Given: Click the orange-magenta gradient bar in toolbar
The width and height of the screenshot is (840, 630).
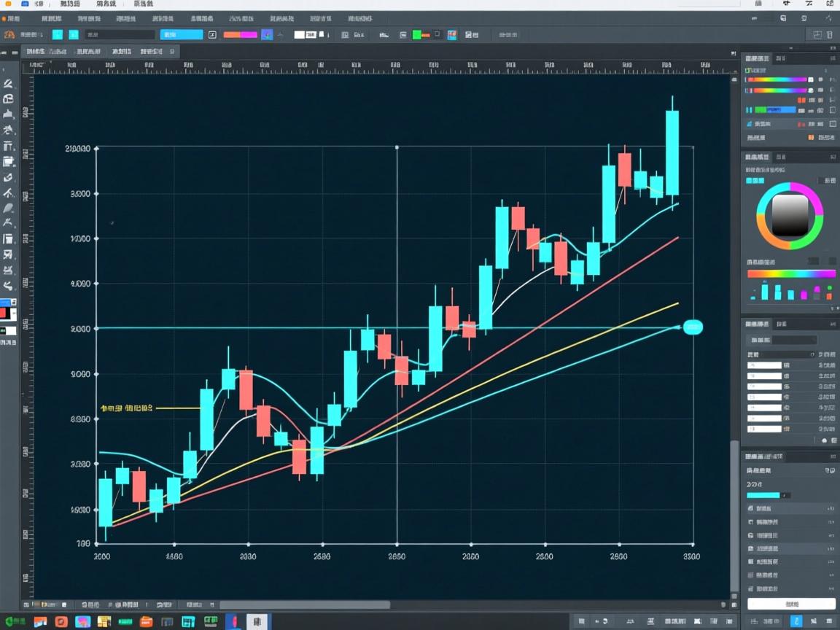Looking at the screenshot, I should [240, 34].
